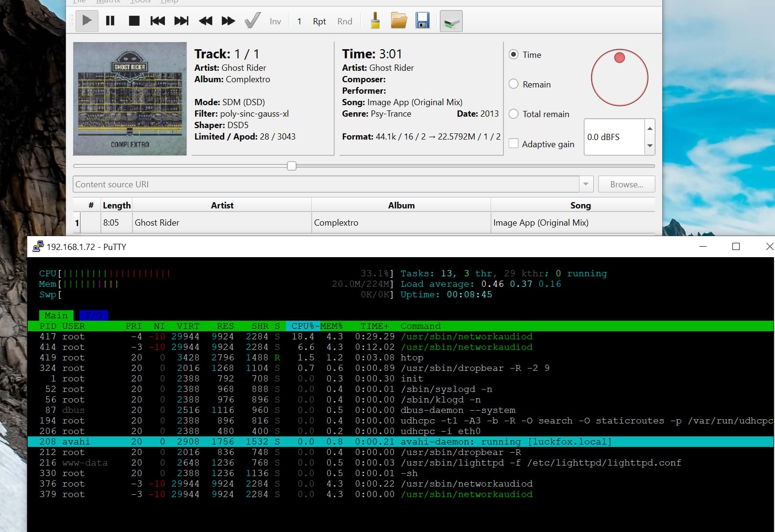The width and height of the screenshot is (775, 532).
Task: Expand the Content source URI dropdown
Action: (586, 184)
